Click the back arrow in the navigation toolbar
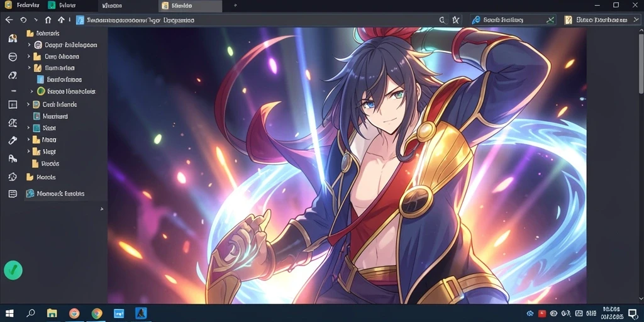Image resolution: width=644 pixels, height=322 pixels. 9,19
